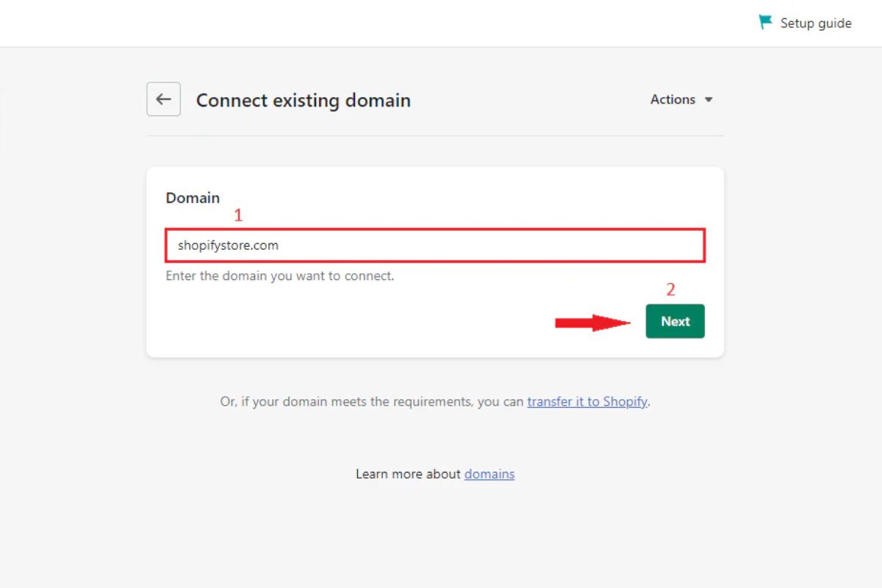
Task: Click the 'Domain' field label
Action: (x=193, y=198)
